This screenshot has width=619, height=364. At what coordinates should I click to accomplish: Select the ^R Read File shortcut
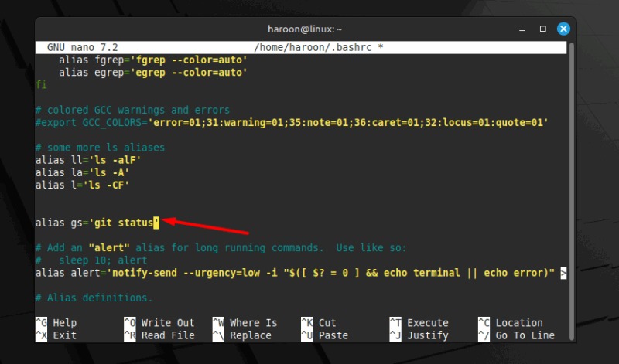(159, 335)
